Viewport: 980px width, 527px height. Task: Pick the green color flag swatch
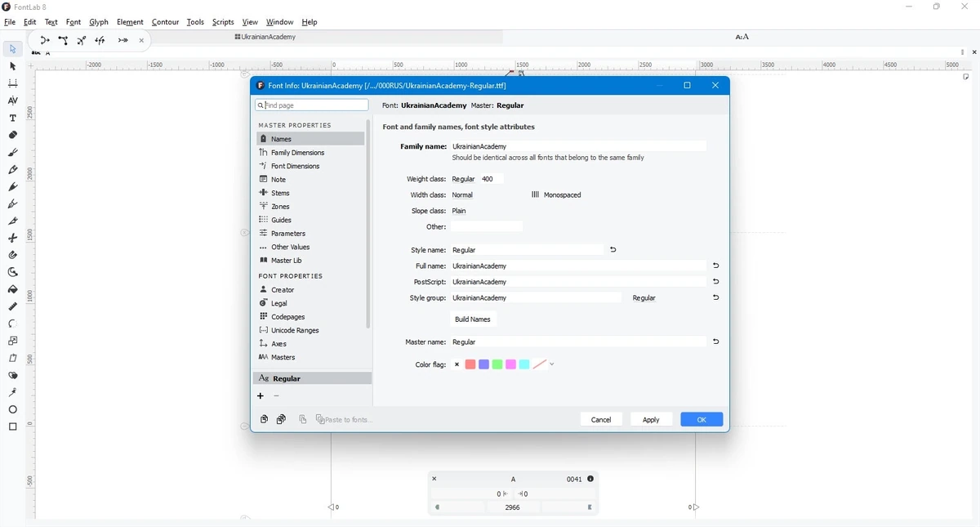pyautogui.click(x=497, y=364)
